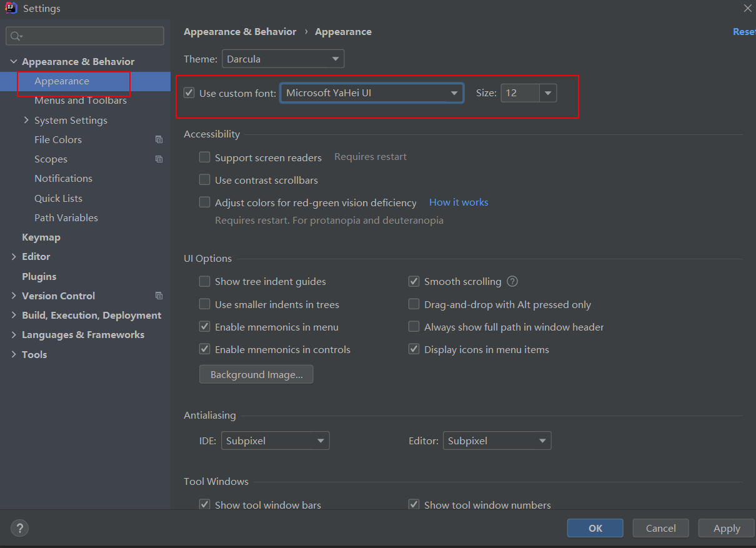Screen dimensions: 756x548
Task: Open the Editor antialiasing dropdown
Action: (x=497, y=441)
